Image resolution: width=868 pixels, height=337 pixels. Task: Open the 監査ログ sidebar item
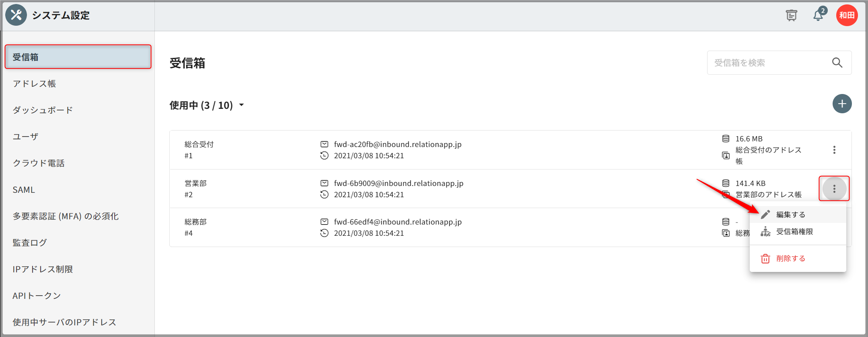[30, 243]
